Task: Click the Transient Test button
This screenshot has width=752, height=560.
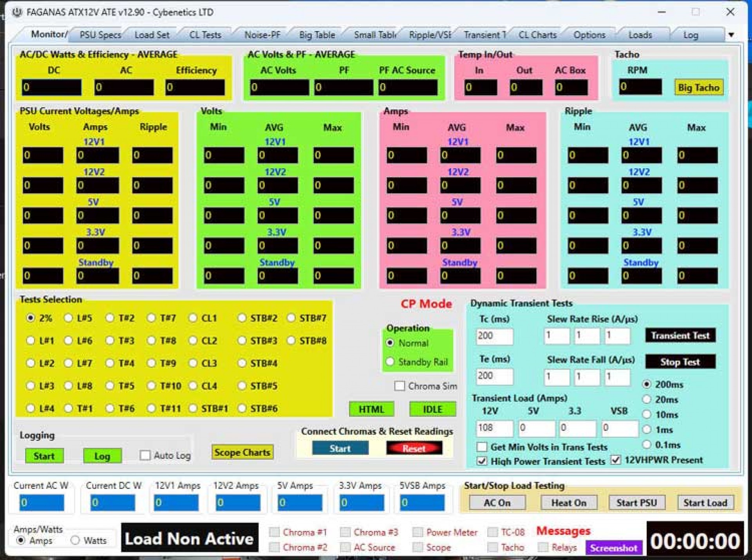Action: 680,335
